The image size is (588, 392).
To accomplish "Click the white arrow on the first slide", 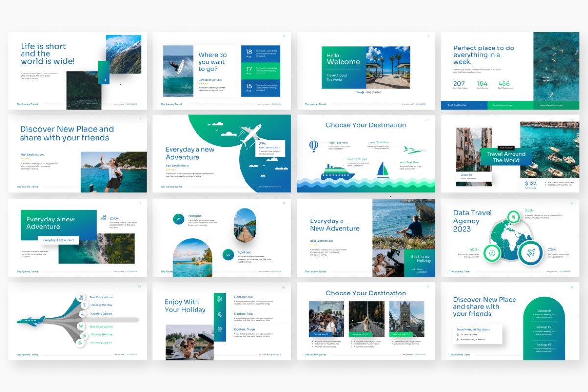I will (103, 79).
